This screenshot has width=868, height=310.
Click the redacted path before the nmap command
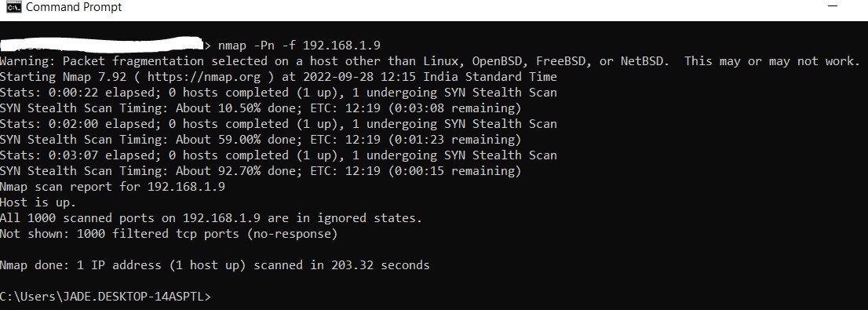click(102, 46)
